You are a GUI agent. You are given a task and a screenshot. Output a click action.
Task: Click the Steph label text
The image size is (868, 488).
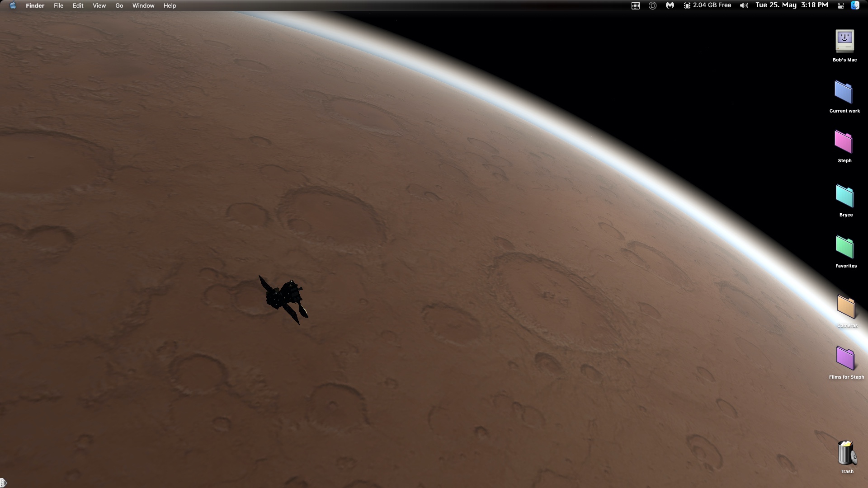844,160
